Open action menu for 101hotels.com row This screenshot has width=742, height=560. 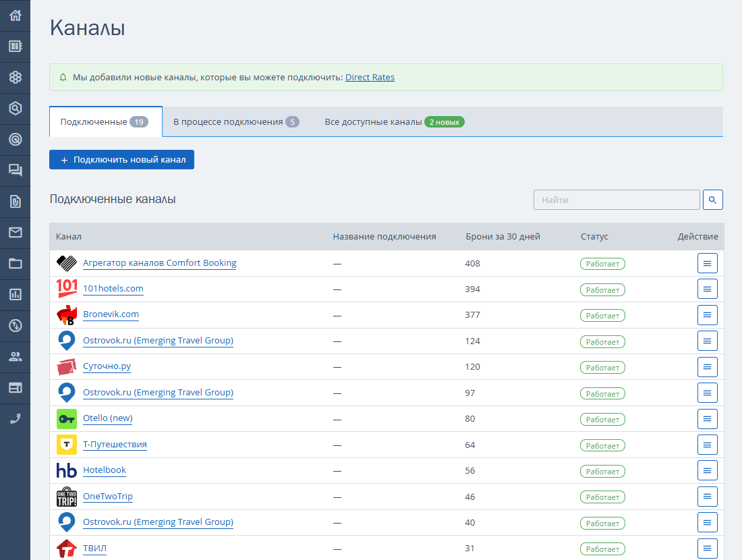[708, 289]
